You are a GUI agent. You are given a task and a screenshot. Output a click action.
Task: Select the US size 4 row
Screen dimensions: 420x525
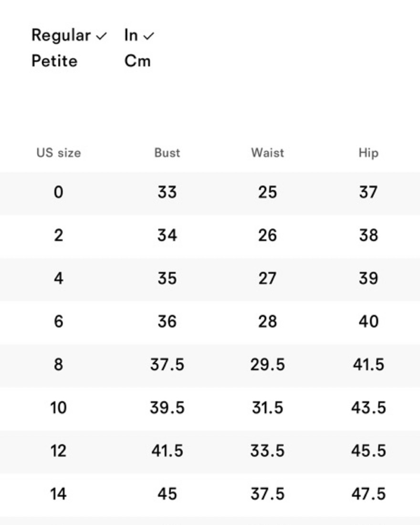[x=210, y=279]
